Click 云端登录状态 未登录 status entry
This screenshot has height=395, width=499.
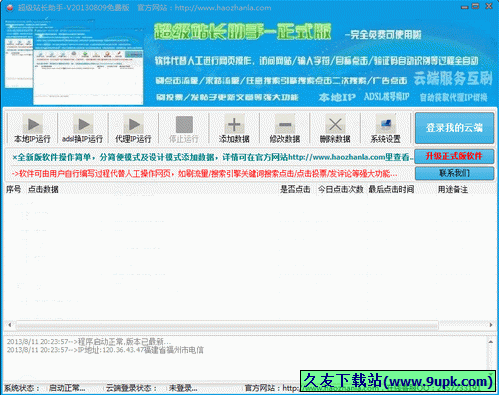[152, 388]
